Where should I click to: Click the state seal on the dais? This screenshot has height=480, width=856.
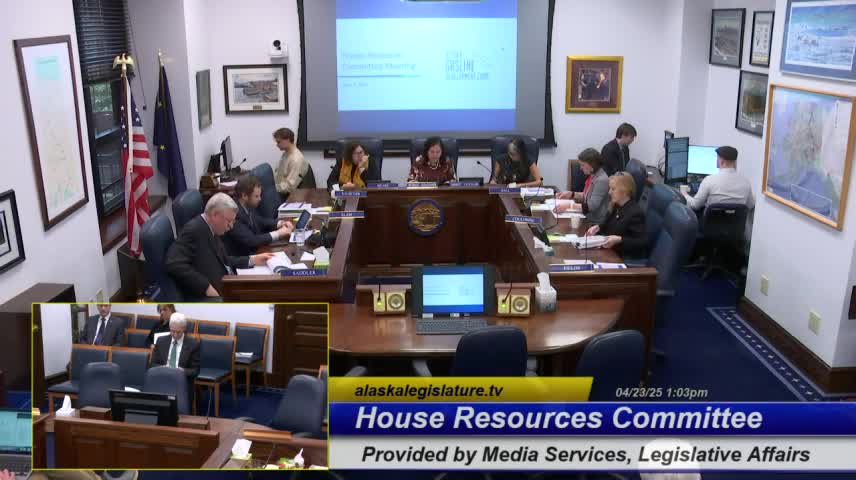425,217
